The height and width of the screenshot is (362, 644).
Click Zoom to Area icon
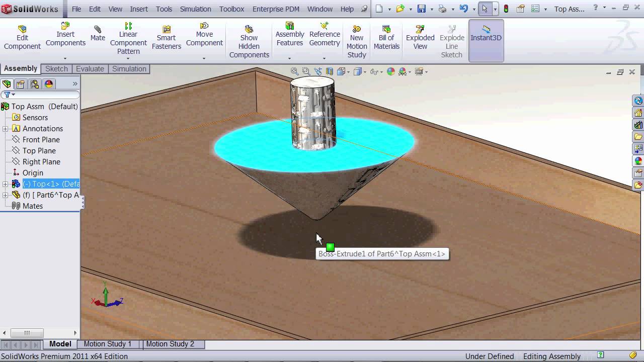306,72
